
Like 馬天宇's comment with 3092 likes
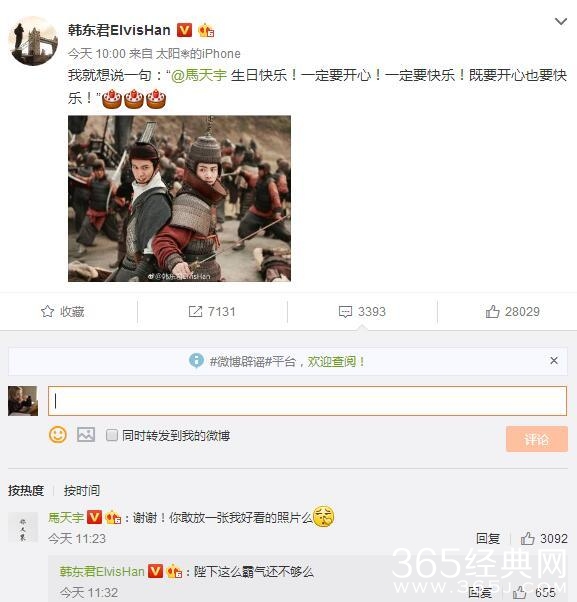(x=528, y=538)
